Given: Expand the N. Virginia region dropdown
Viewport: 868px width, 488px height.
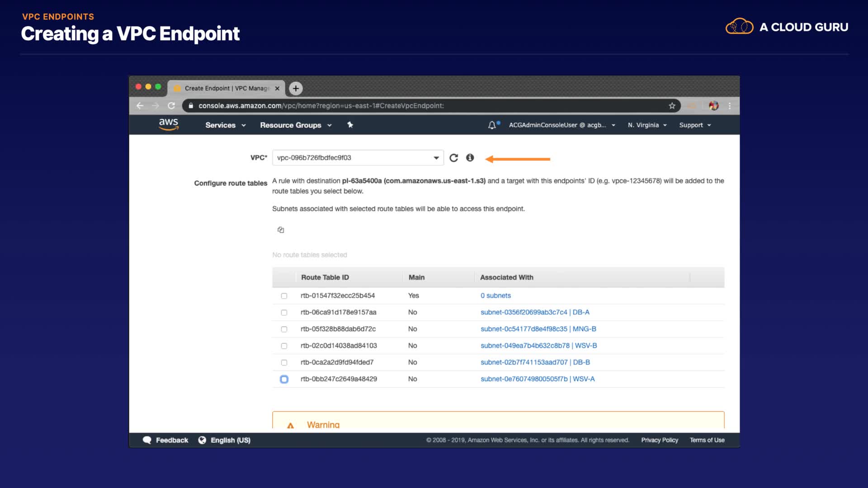Looking at the screenshot, I should click(647, 125).
